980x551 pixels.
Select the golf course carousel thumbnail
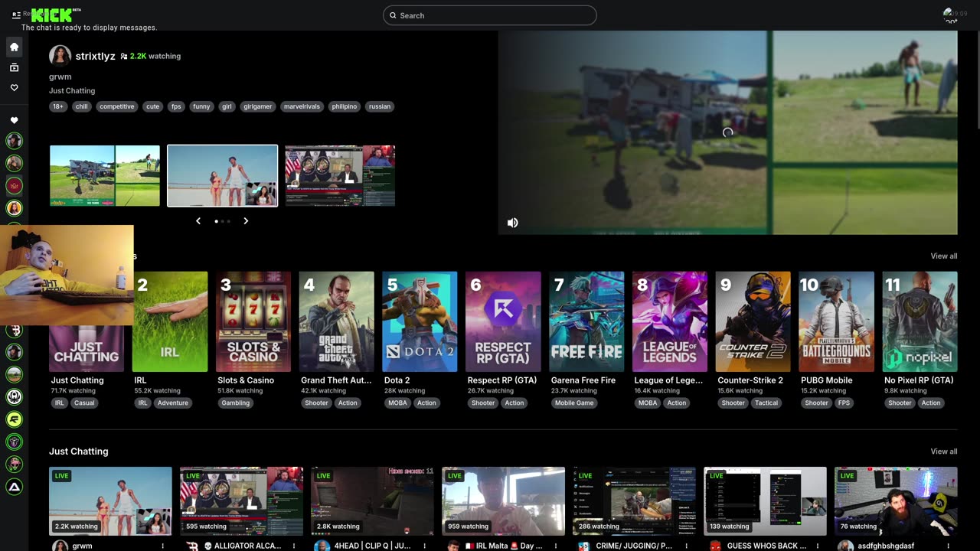click(105, 176)
